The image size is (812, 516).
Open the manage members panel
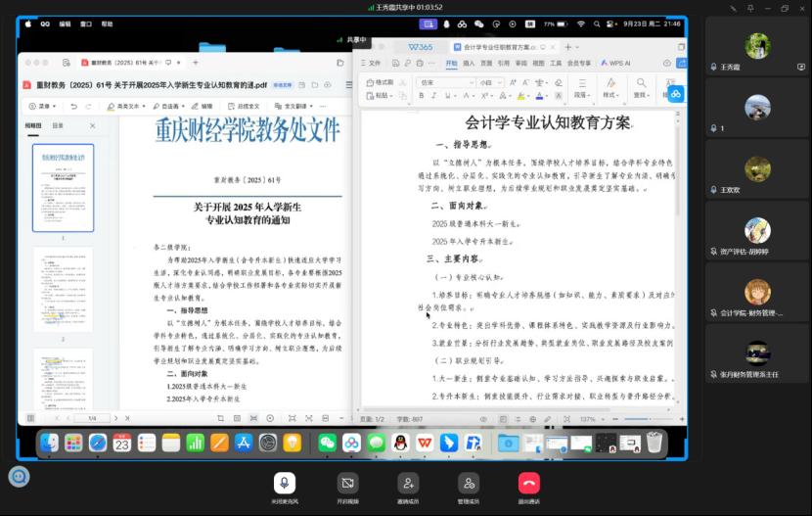point(469,482)
